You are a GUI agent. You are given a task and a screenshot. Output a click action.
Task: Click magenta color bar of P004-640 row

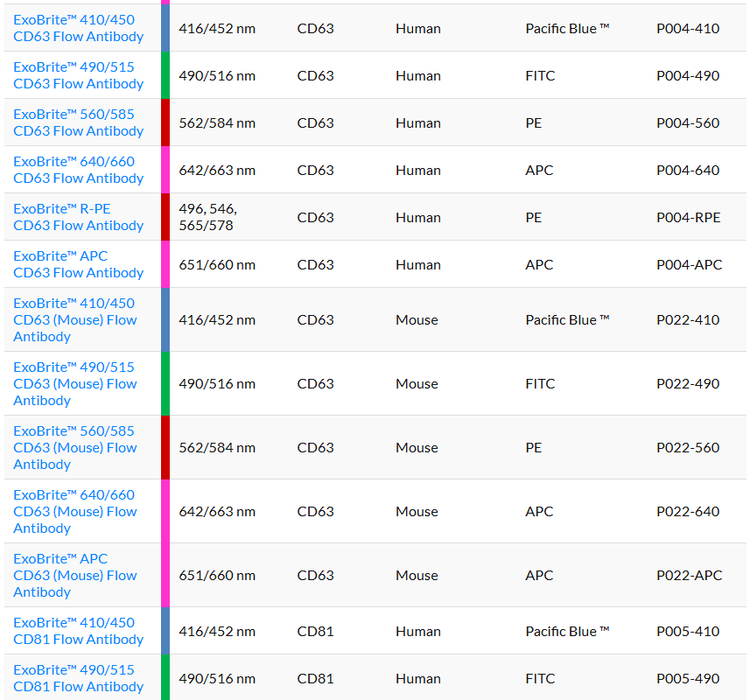click(x=165, y=170)
